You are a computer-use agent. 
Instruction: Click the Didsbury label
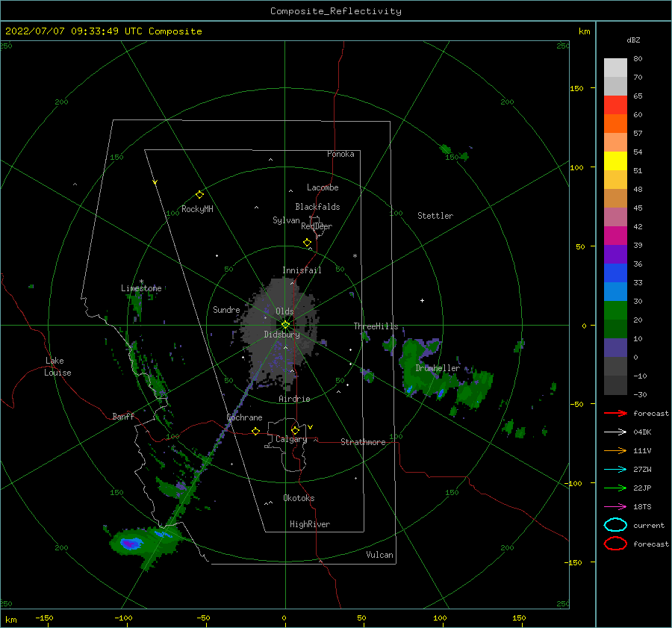click(282, 335)
